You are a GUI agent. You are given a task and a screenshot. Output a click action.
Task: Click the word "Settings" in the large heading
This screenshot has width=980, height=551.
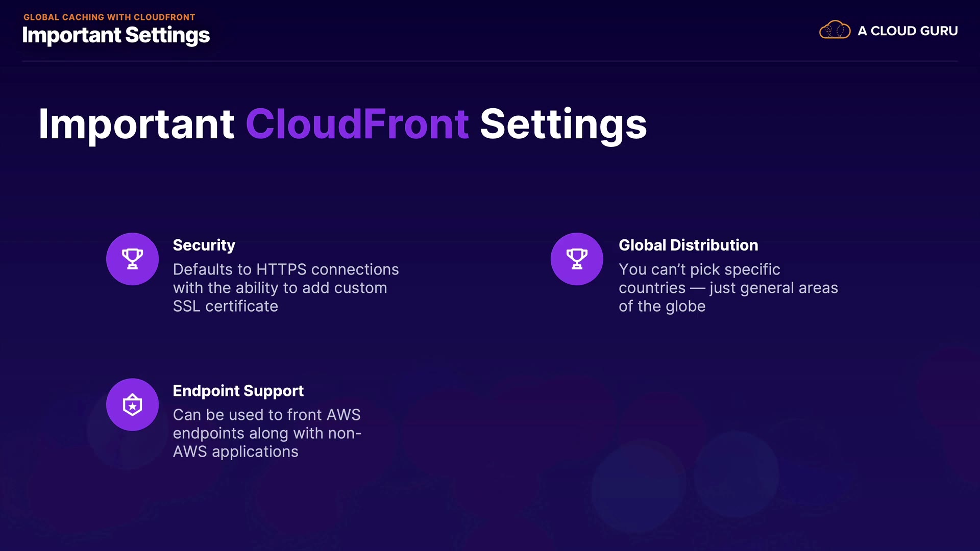click(563, 124)
